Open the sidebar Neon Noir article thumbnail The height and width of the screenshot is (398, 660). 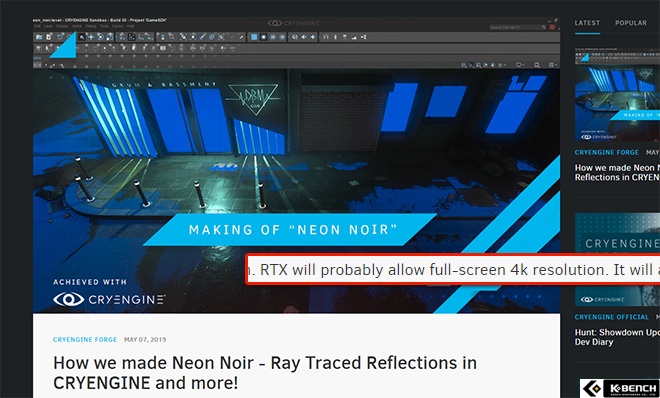click(617, 95)
